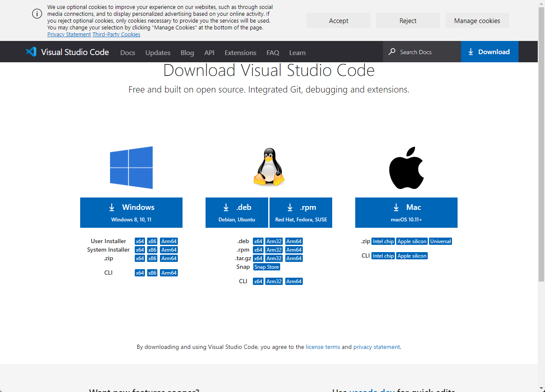The width and height of the screenshot is (545, 392).
Task: Download Mac CLI Apple silicon
Action: pos(412,256)
